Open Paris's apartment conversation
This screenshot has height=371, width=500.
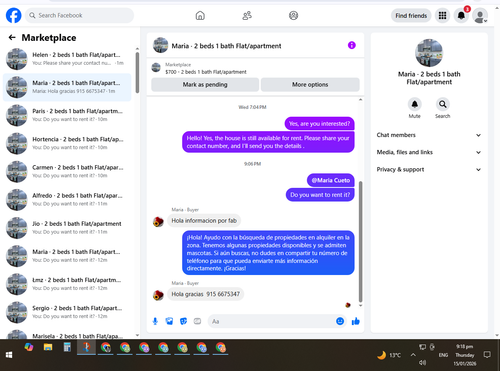67,115
